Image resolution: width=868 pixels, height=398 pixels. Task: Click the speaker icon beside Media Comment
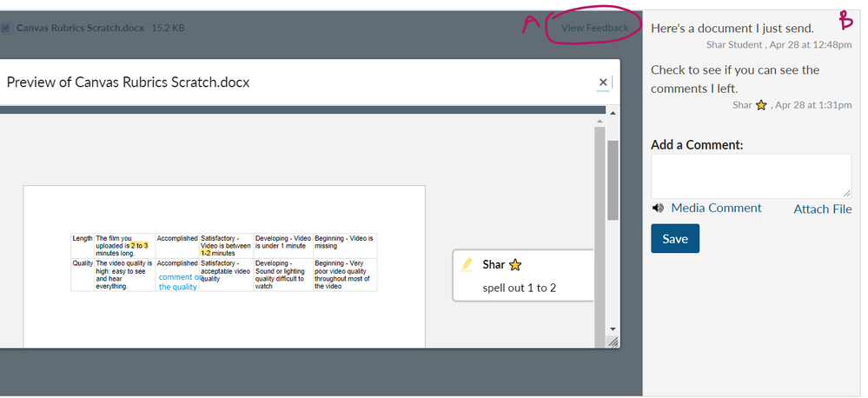click(658, 208)
